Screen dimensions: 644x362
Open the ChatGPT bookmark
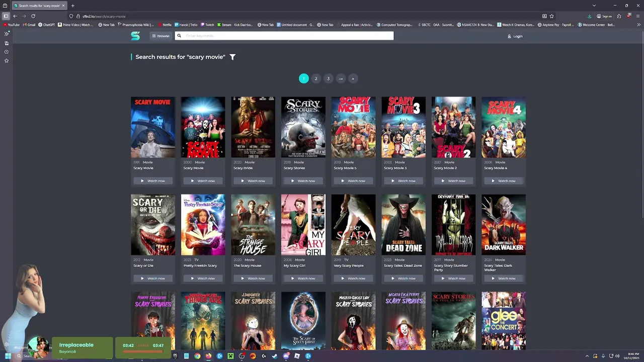tap(47, 25)
